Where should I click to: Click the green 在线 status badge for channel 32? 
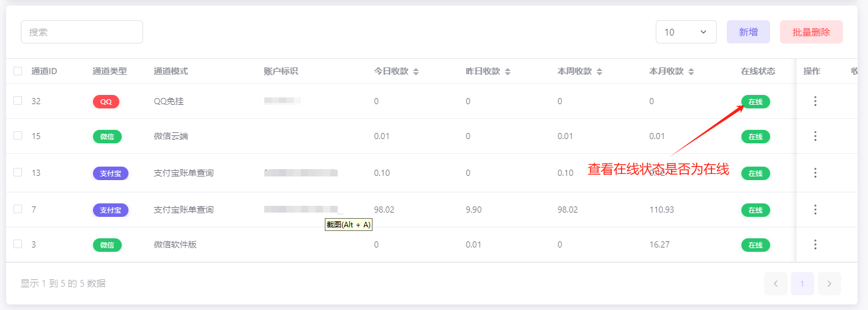coord(755,102)
